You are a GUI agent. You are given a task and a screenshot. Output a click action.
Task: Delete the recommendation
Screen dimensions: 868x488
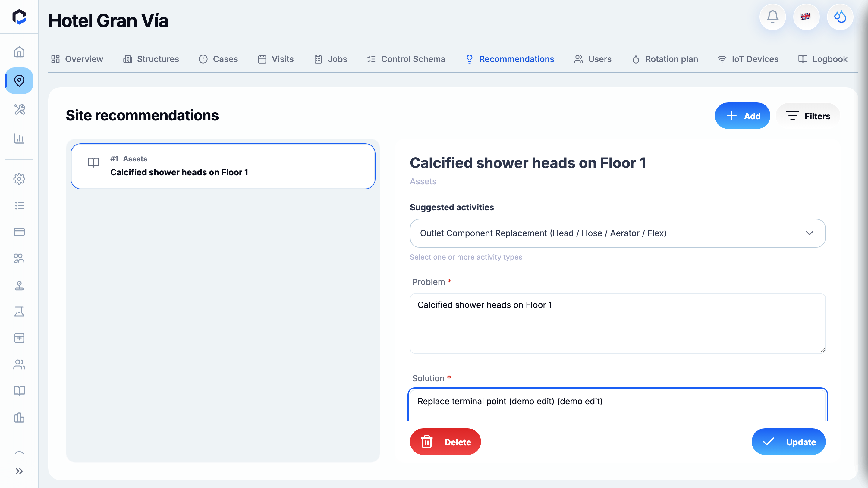[445, 442]
